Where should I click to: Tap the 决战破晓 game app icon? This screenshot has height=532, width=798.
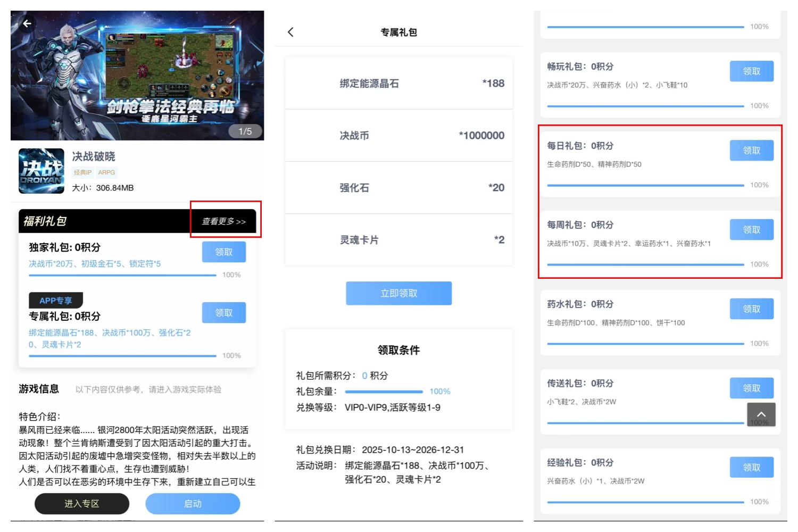[x=41, y=169]
